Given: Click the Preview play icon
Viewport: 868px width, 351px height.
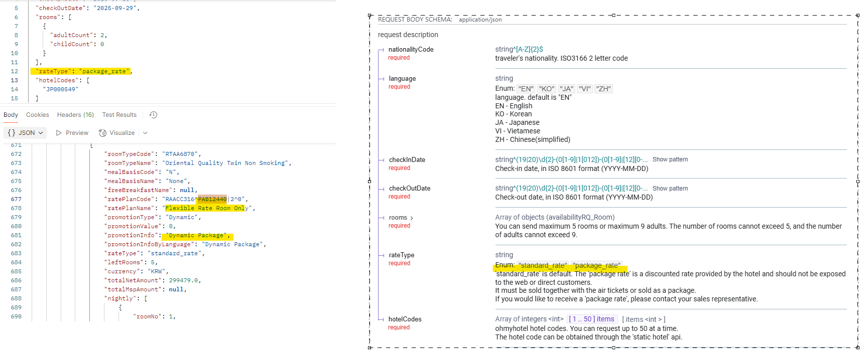Looking at the screenshot, I should [59, 133].
